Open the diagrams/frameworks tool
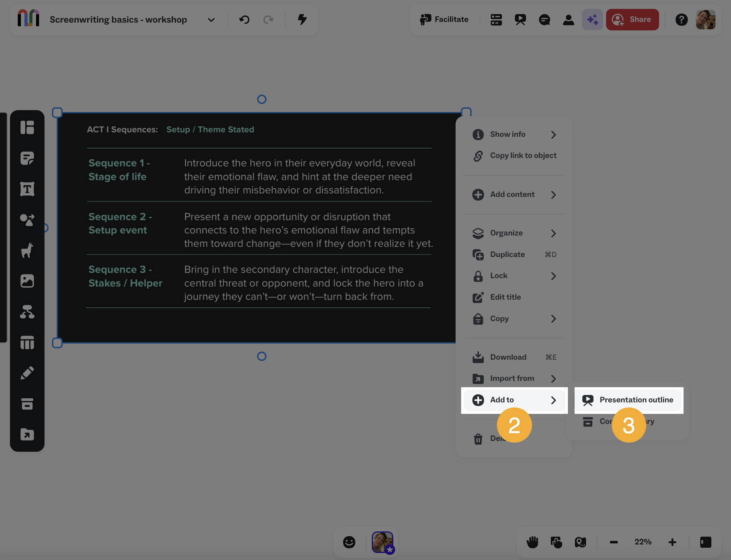 click(27, 312)
